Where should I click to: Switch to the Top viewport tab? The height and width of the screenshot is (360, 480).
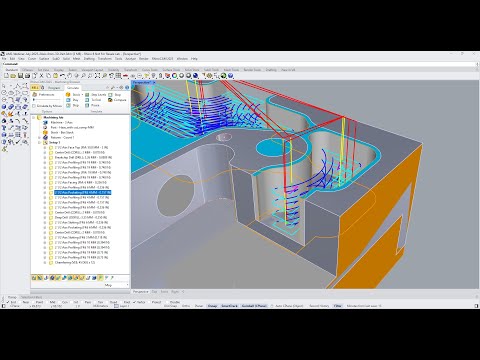tap(154, 292)
